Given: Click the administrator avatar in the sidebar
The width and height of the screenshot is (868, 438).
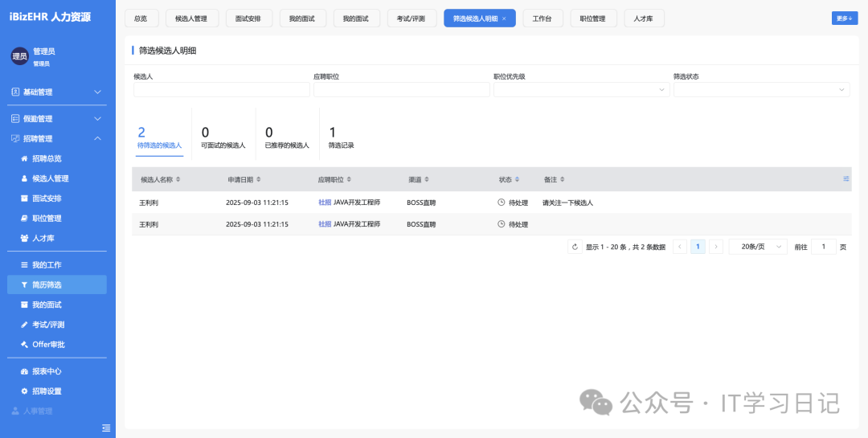Looking at the screenshot, I should pyautogui.click(x=19, y=55).
